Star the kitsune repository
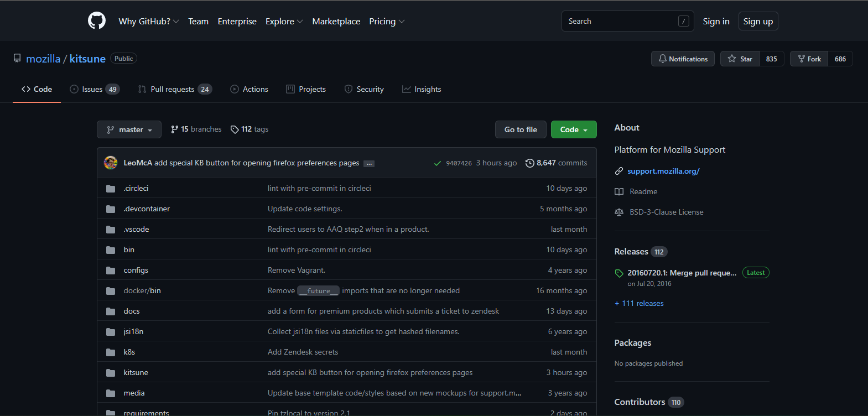This screenshot has width=868, height=416. coord(740,59)
